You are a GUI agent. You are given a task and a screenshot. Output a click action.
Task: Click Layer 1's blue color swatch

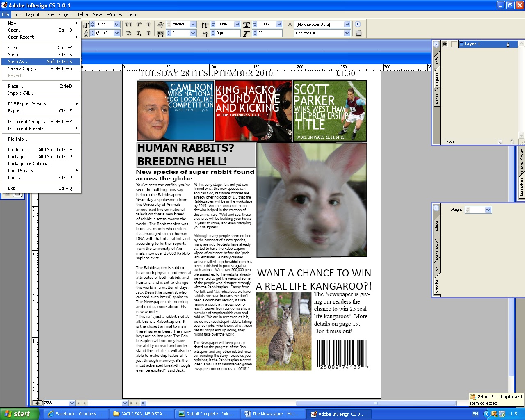[462, 44]
